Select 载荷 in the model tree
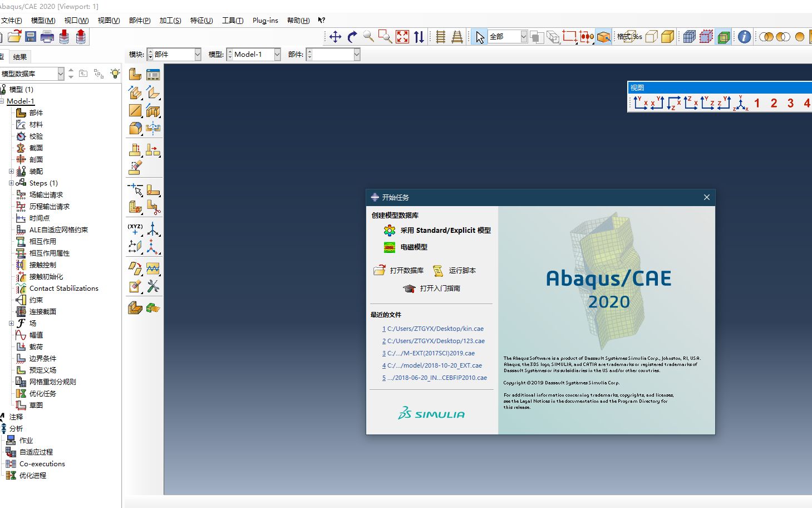The image size is (812, 508). (36, 346)
